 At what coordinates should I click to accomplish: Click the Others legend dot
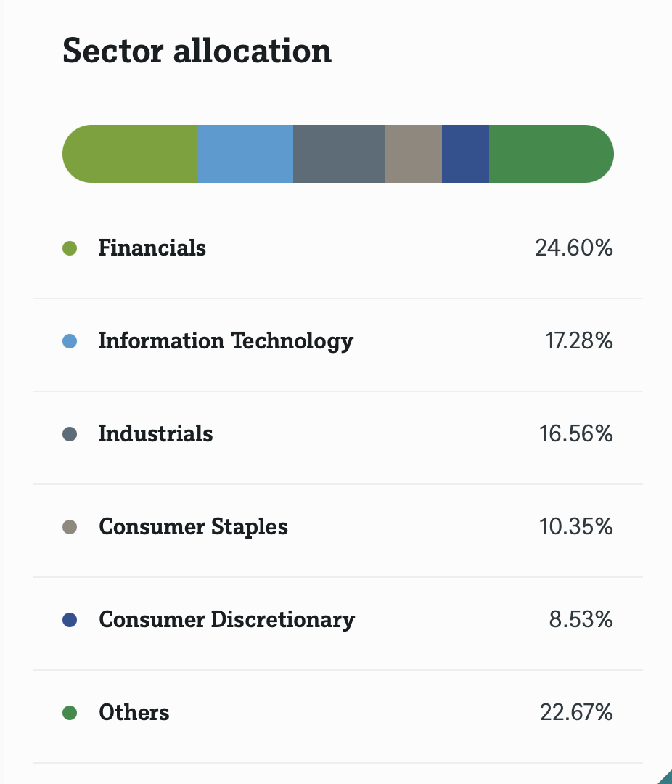coord(70,713)
